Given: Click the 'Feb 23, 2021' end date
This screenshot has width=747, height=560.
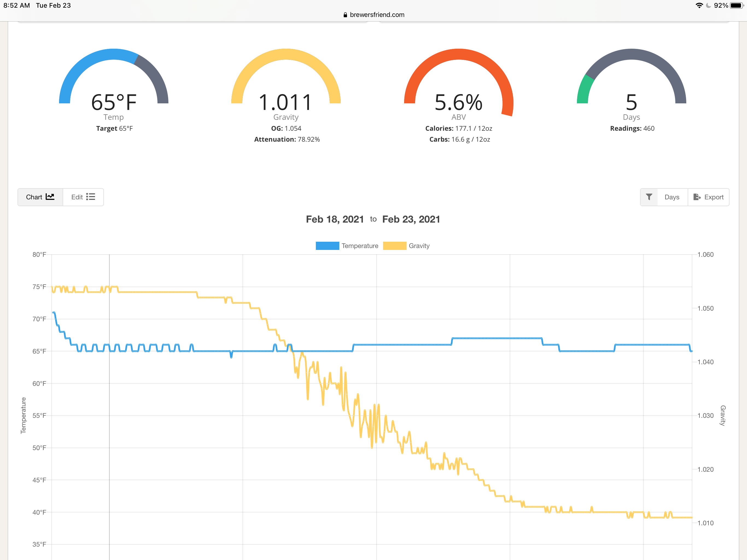Looking at the screenshot, I should tap(411, 219).
